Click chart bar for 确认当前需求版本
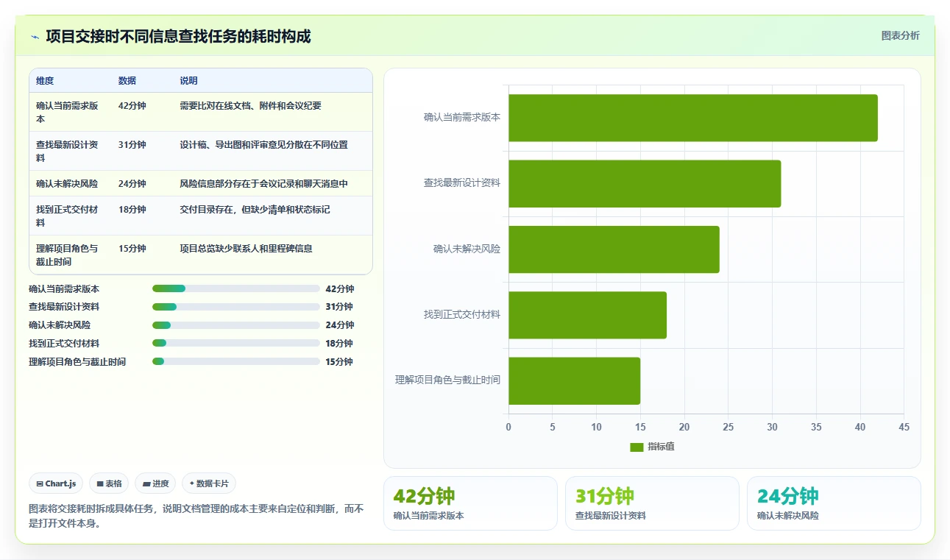The image size is (950, 560). tap(693, 118)
